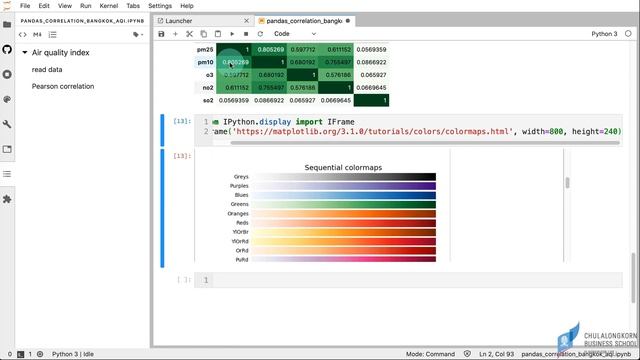Insert a cell below with plus icon
The width and height of the screenshot is (640, 360).
(176, 34)
